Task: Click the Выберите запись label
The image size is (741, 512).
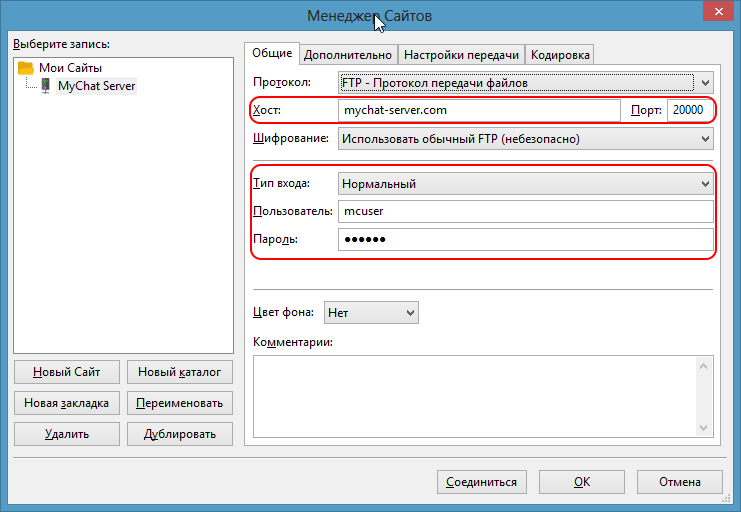Action: tap(61, 44)
